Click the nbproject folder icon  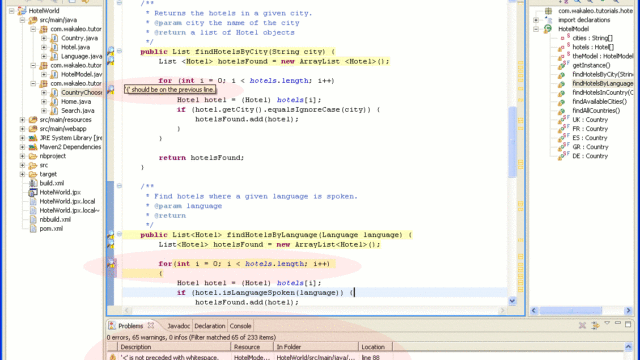[x=33, y=156]
